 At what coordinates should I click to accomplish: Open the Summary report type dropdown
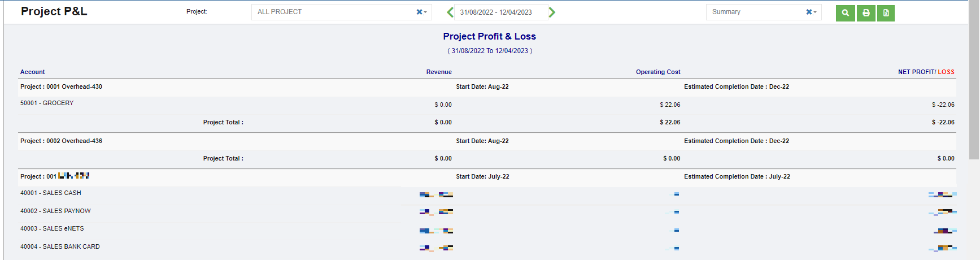coord(754,12)
